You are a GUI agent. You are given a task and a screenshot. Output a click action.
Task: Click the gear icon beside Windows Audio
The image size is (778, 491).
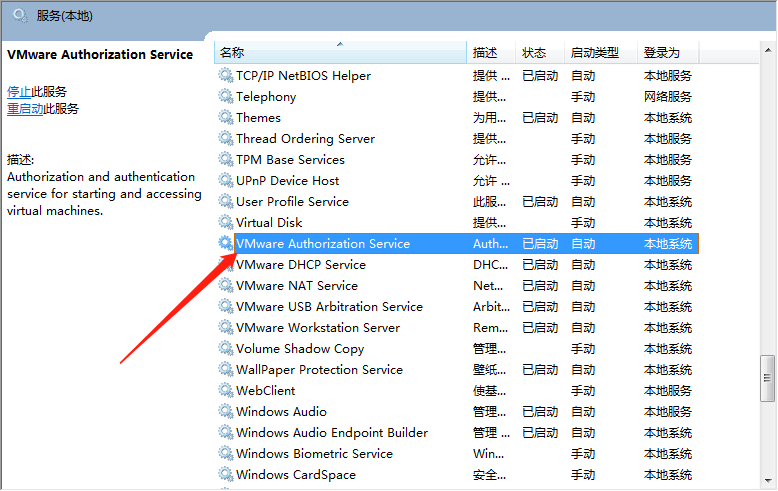[226, 411]
